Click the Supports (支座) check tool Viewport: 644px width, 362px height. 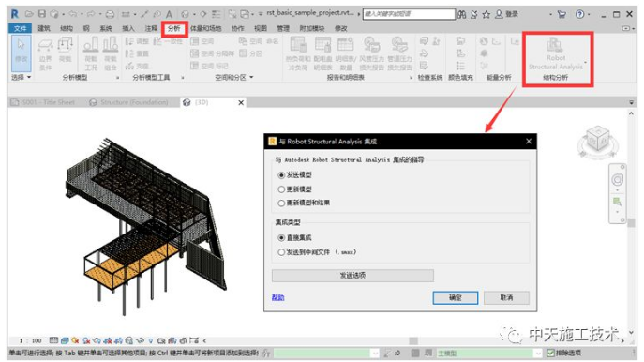137,66
